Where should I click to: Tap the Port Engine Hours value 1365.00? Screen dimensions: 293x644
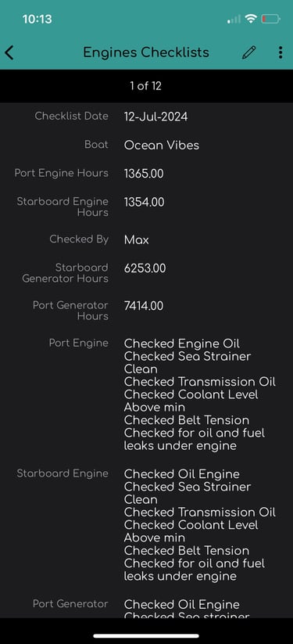[144, 174]
